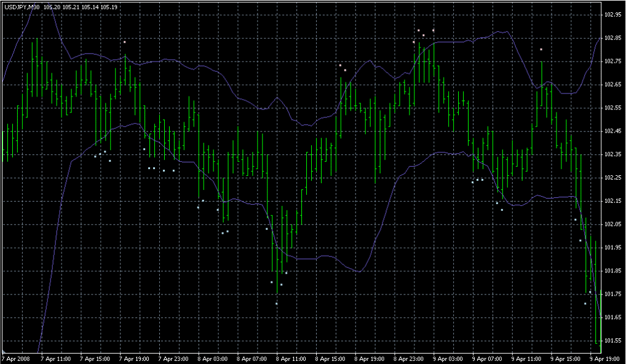This screenshot has width=626, height=364.
Task: Click the 102.25 value on price axis
Action: click(x=613, y=178)
